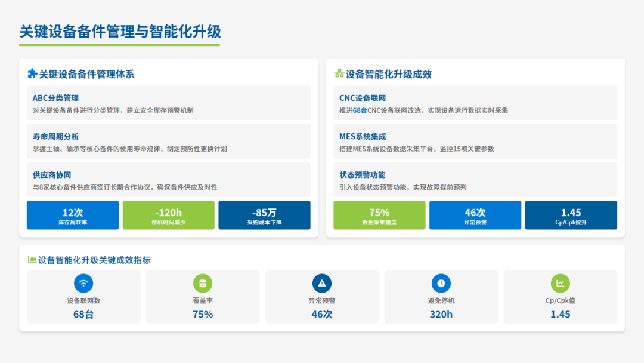This screenshot has height=363, width=644.
Task: Click the 关键设备备件管理与智能化升级 page title
Action: click(x=120, y=32)
